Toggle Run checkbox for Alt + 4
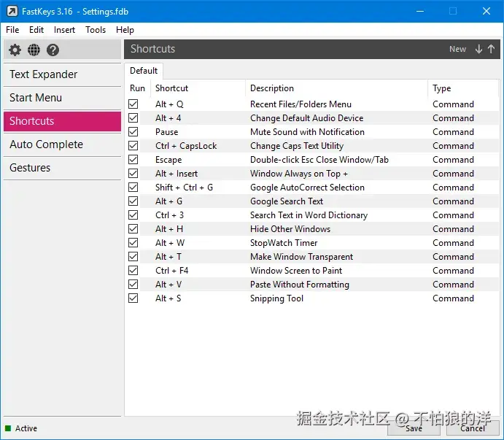The width and height of the screenshot is (504, 440). (133, 117)
